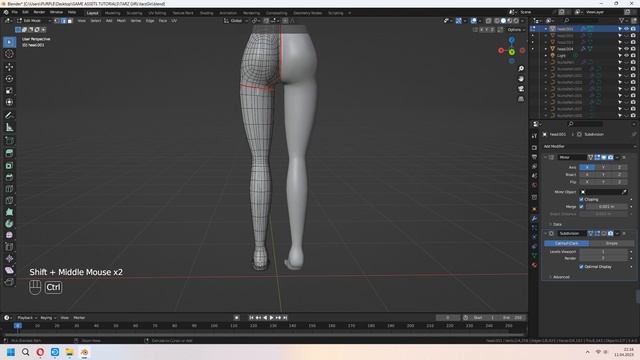Enable vertex select mode
This screenshot has height=360, width=640.
[57, 20]
